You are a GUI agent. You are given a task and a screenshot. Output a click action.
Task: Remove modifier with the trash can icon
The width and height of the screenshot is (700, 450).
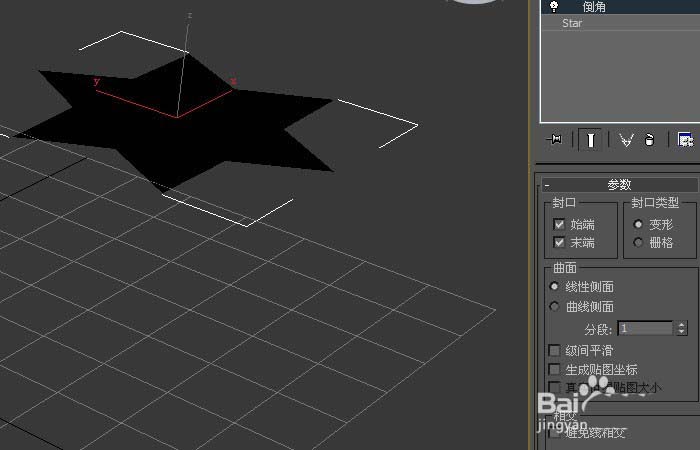coord(650,140)
